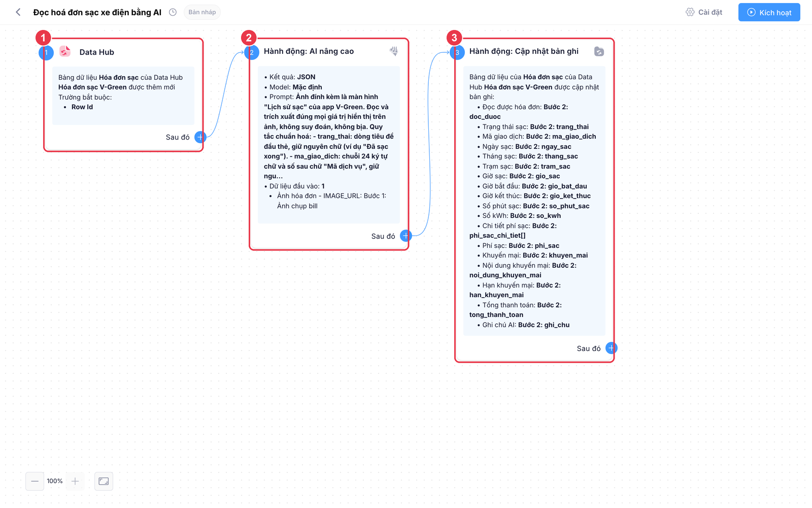The image size is (812, 508).
Task: Click the Số kWh mapping row
Action: click(519, 215)
